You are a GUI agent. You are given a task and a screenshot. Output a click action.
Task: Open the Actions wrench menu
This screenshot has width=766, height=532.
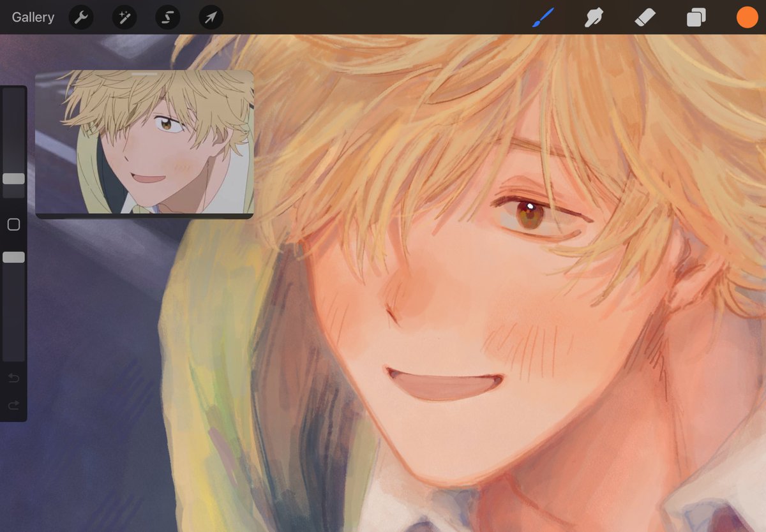pos(81,17)
